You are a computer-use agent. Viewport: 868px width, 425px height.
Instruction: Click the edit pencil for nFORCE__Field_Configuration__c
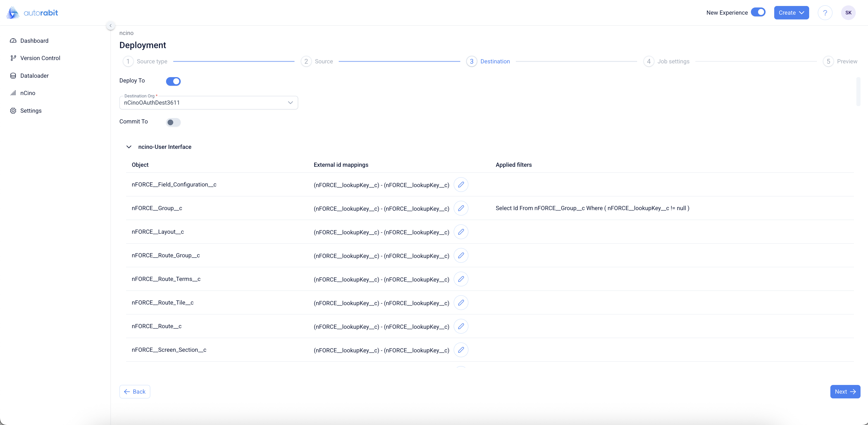click(461, 185)
